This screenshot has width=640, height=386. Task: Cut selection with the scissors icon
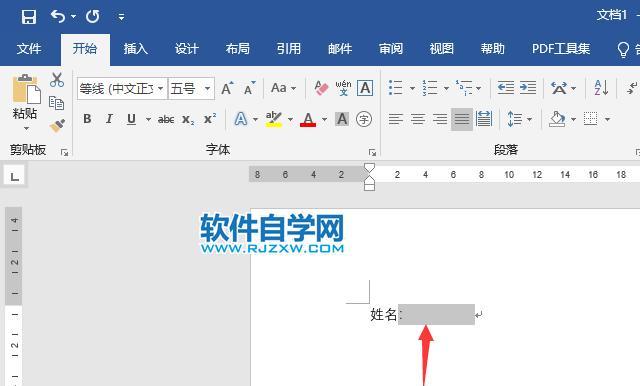tap(57, 80)
